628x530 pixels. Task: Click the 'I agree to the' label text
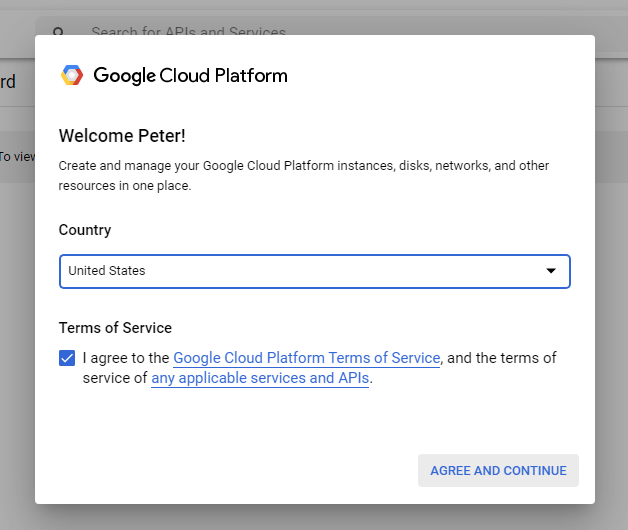(x=127, y=358)
